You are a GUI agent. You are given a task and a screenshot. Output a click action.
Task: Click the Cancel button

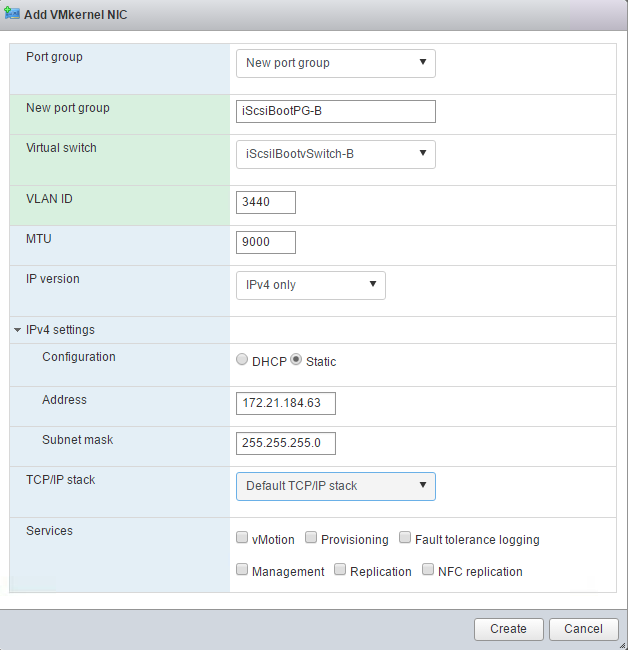click(583, 629)
